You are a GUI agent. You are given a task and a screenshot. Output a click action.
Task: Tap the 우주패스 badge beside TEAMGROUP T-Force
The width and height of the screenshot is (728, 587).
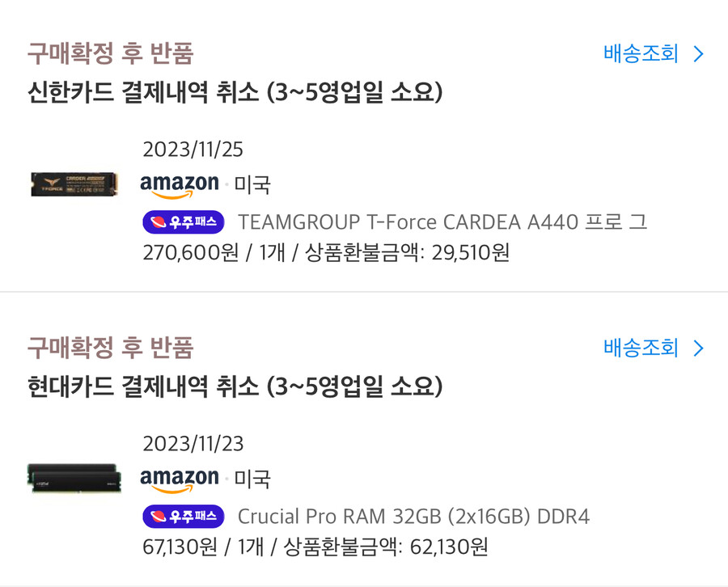[x=184, y=222]
